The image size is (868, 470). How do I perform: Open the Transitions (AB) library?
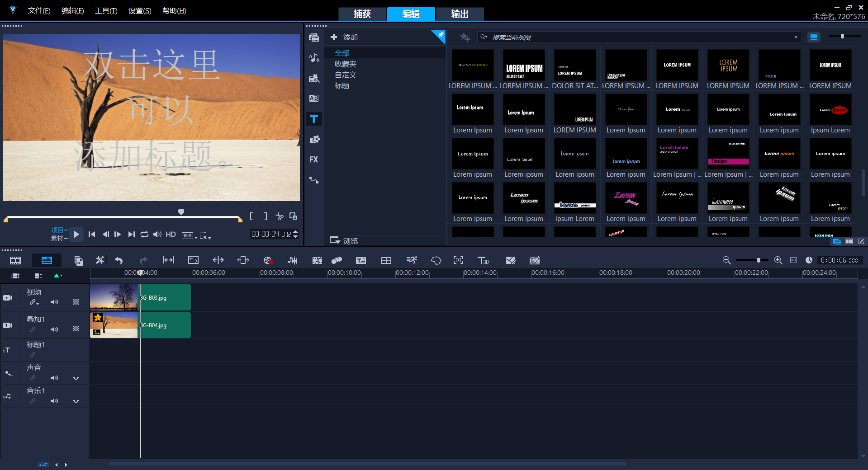pos(314,99)
